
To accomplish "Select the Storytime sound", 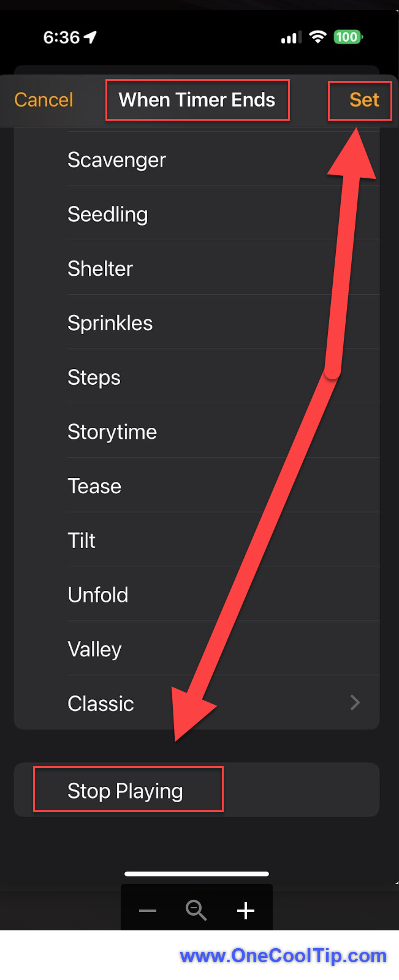I will tap(112, 431).
